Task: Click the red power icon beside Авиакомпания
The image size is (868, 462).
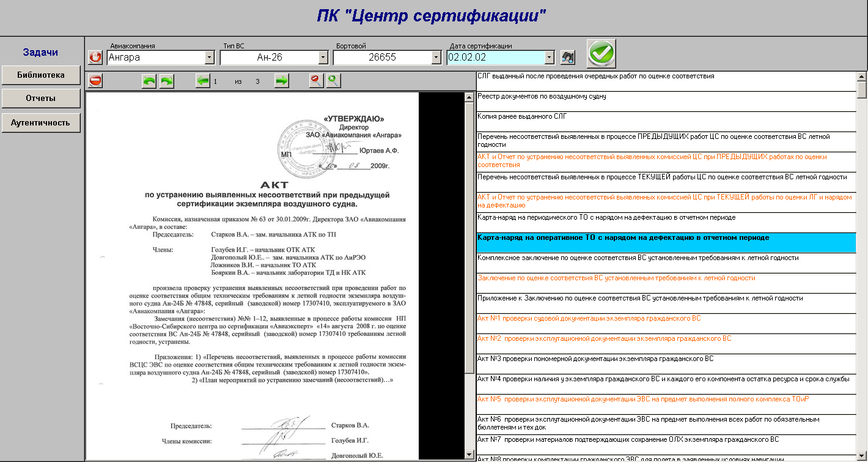Action: [95, 58]
